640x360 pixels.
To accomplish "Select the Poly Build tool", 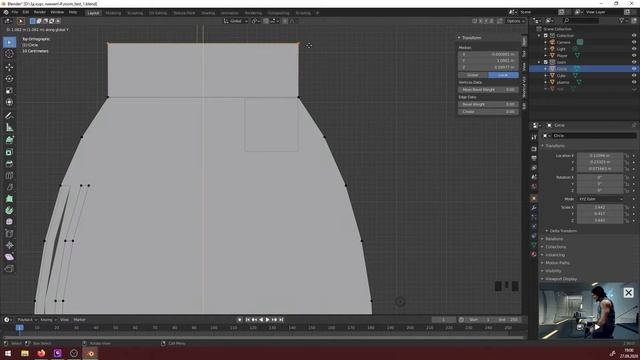I will click(9, 199).
